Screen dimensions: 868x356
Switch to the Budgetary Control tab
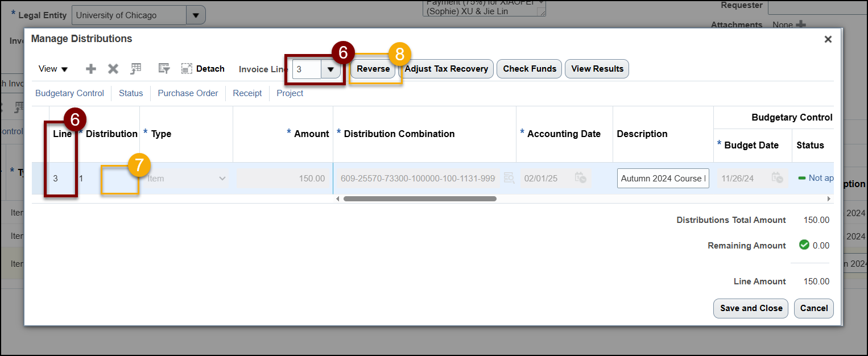click(69, 93)
